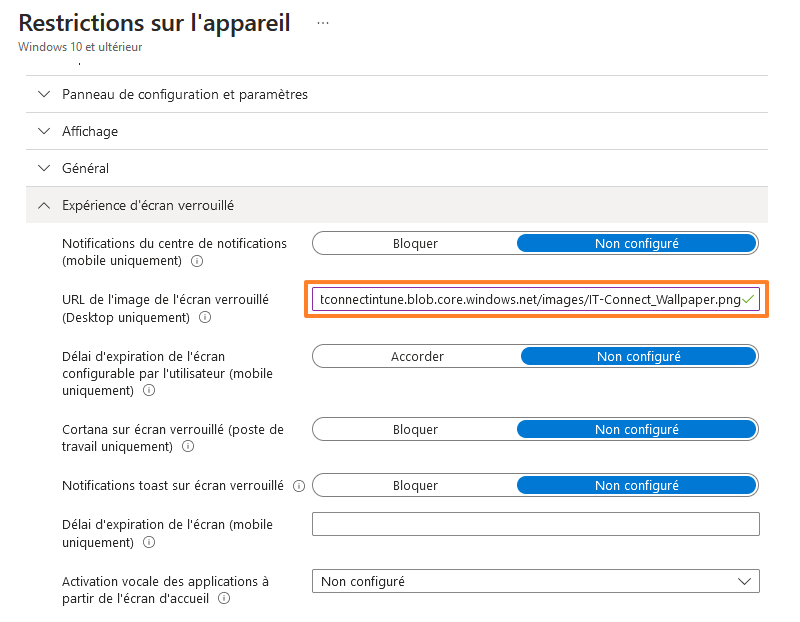Click info icon for Délai d'expiration de l'écran
Viewport: 800px width, 622px height.
point(149,543)
